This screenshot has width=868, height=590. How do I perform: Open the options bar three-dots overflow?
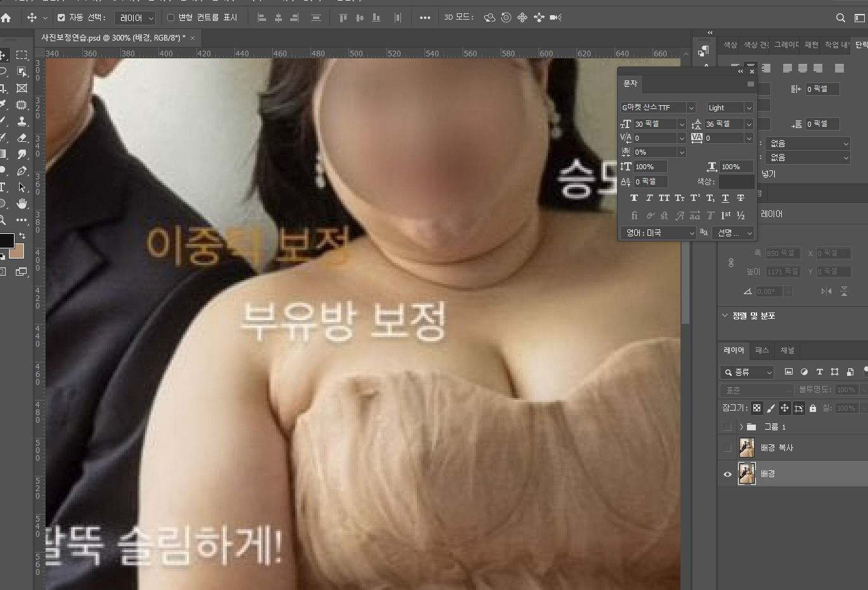(425, 18)
